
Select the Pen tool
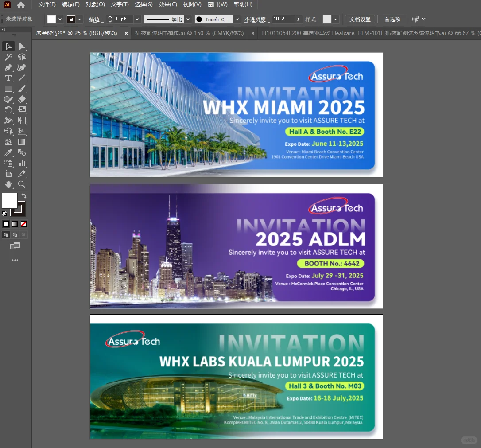coord(8,67)
